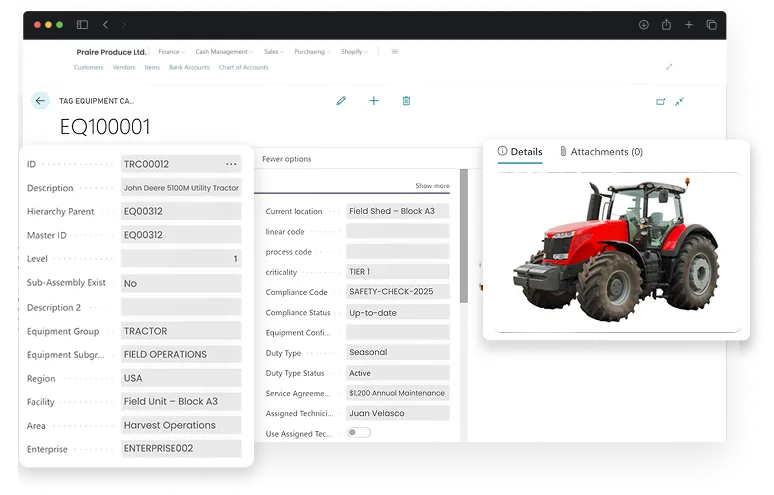Click the Show more link
774x495 pixels.
coord(432,186)
